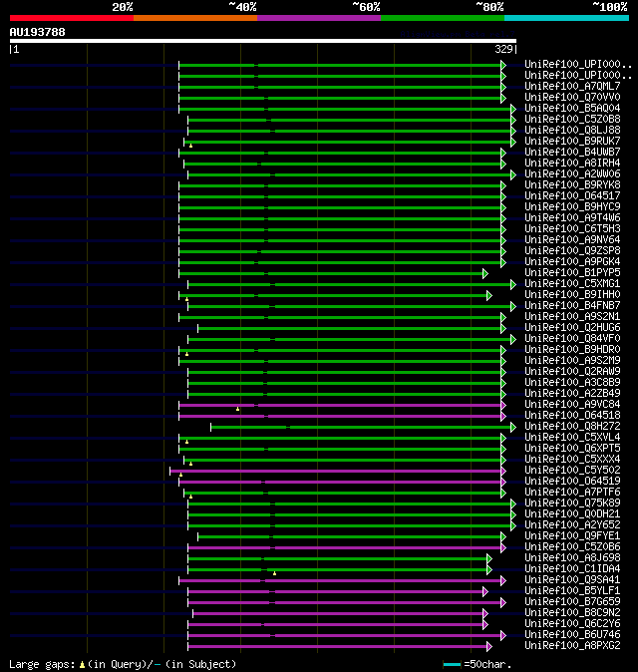Open hit UniRef100_B9RUK7
The image size is (638, 672).
tap(572, 141)
